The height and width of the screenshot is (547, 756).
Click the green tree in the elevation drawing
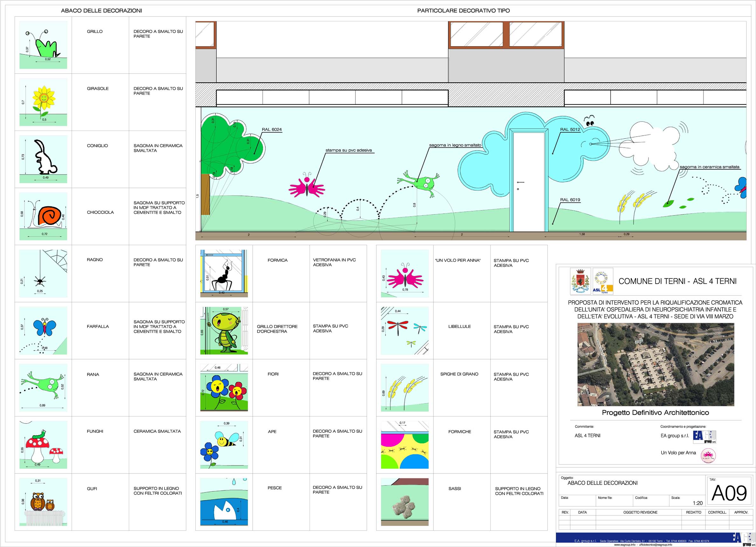pos(230,147)
